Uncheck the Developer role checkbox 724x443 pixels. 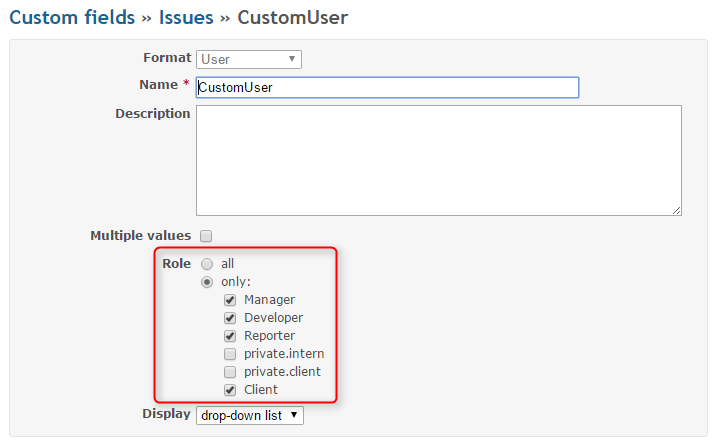tap(230, 318)
